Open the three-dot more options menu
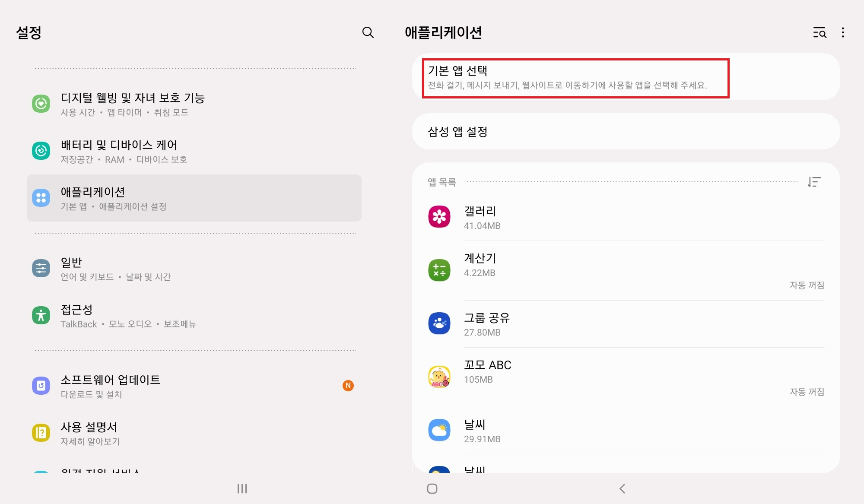864x504 pixels. 843,33
